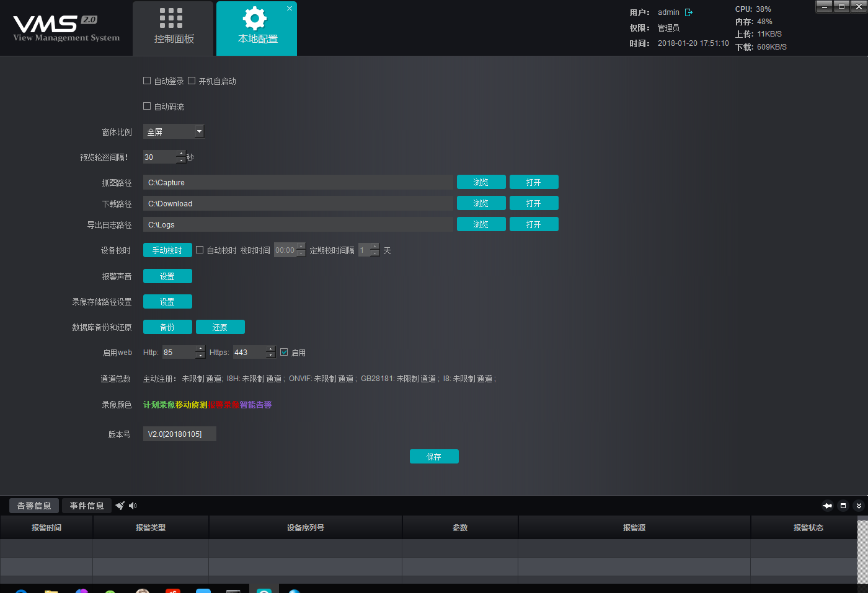Click the 还原 database button
Screen dimensions: 868x593
coord(220,327)
